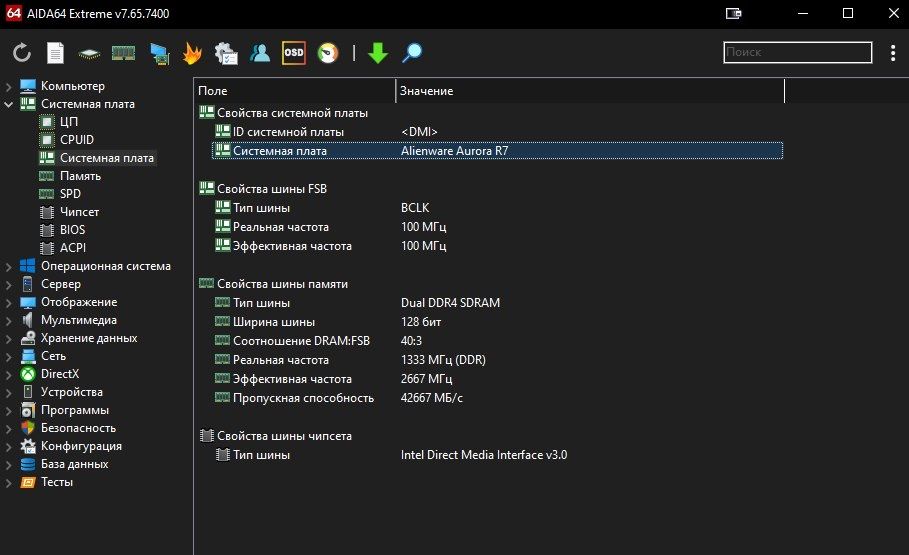Image resolution: width=909 pixels, height=555 pixels.
Task: Start the stability test flame icon
Action: coord(192,53)
